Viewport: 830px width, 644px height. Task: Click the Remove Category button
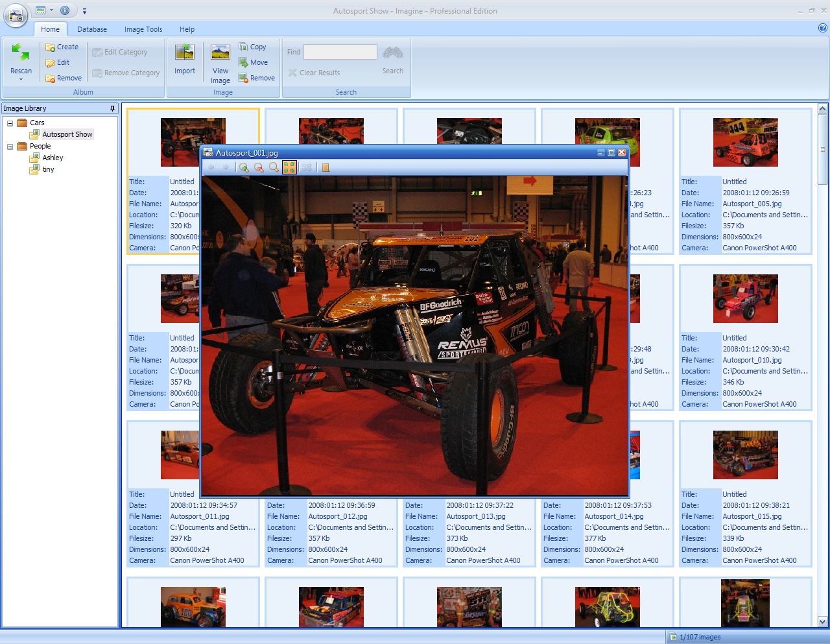pyautogui.click(x=126, y=73)
